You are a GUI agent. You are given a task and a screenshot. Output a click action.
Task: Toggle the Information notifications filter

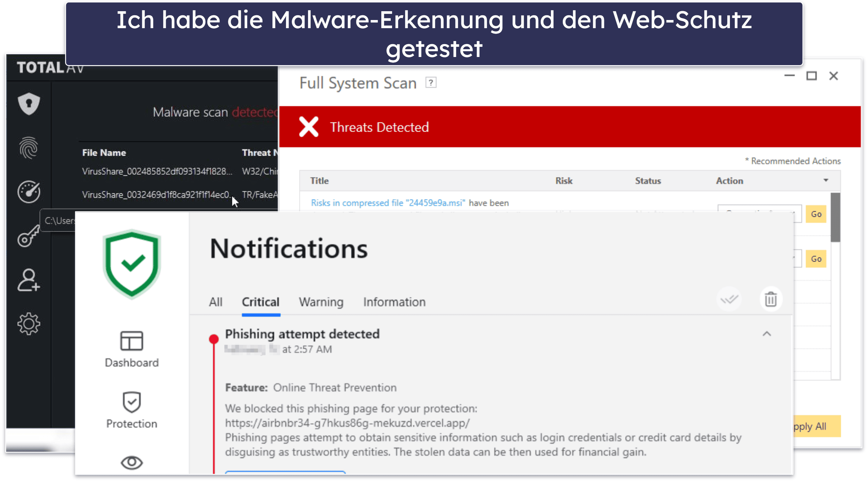(x=394, y=302)
